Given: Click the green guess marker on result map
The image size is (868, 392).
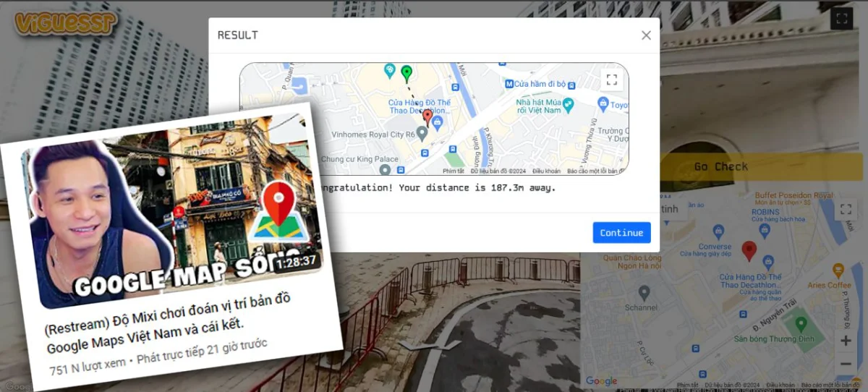Looking at the screenshot, I should click(407, 73).
